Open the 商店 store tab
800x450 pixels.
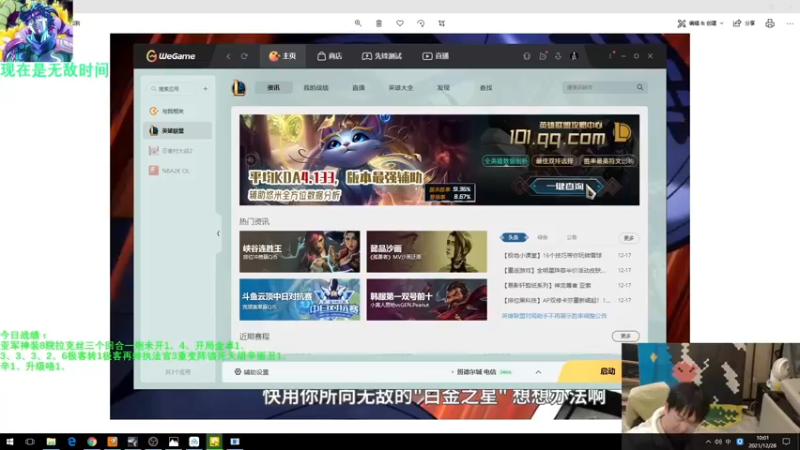330,56
